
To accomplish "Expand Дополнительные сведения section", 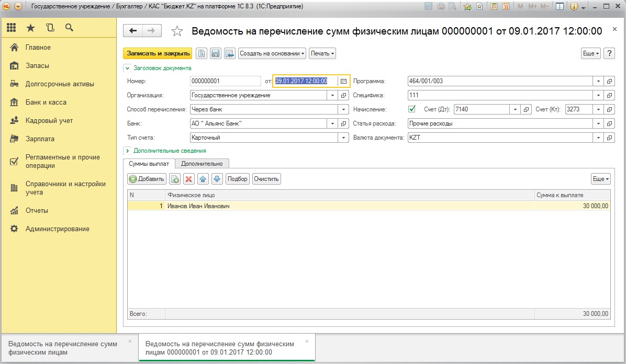I will (x=127, y=151).
